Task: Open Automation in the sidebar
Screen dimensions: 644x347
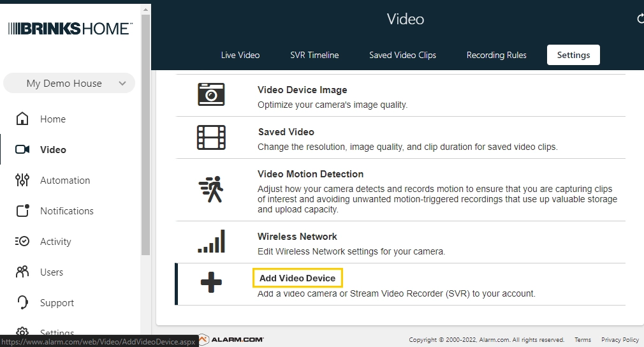Action: pos(65,181)
